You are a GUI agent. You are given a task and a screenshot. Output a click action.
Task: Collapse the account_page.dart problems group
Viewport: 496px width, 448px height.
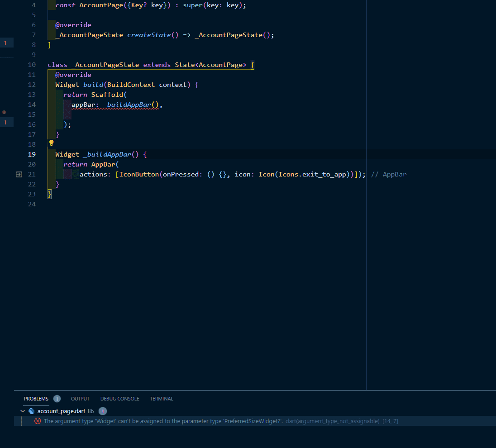(x=23, y=411)
